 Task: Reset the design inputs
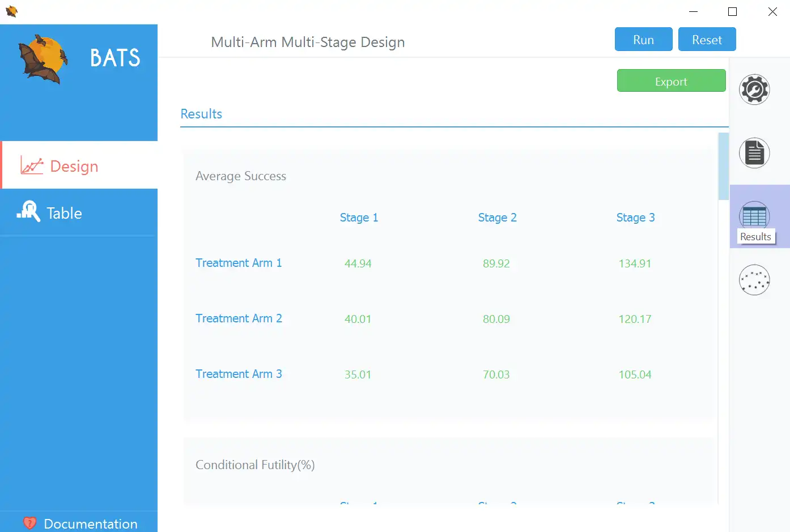click(x=707, y=40)
